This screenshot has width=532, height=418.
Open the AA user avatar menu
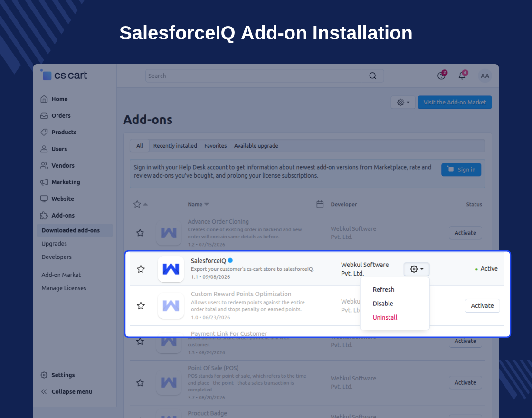click(x=485, y=76)
